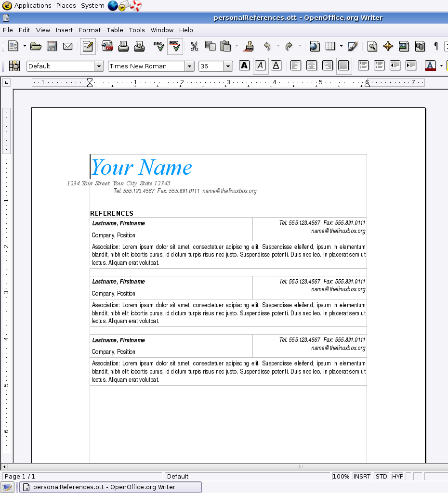Screen dimensions: 448x493
Task: Click zoom 100% status field
Action: pyautogui.click(x=341, y=476)
